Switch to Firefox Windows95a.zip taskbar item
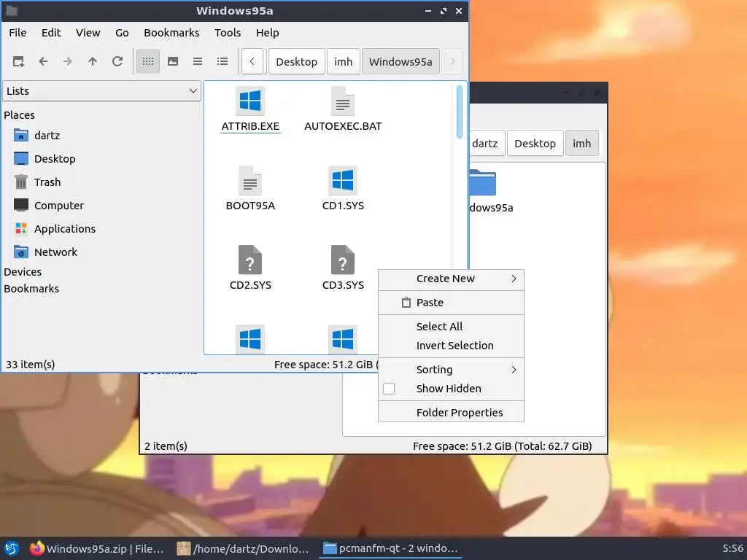Image resolution: width=747 pixels, height=560 pixels. point(97,548)
